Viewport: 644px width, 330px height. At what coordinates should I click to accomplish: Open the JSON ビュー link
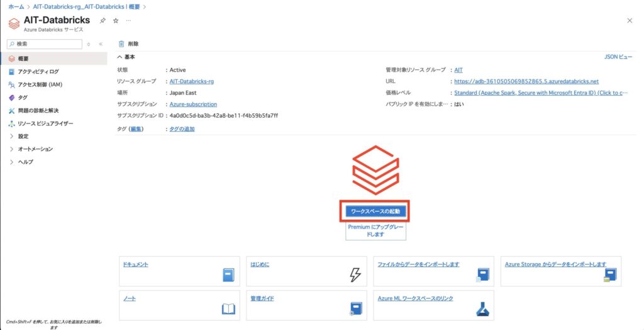tap(618, 57)
